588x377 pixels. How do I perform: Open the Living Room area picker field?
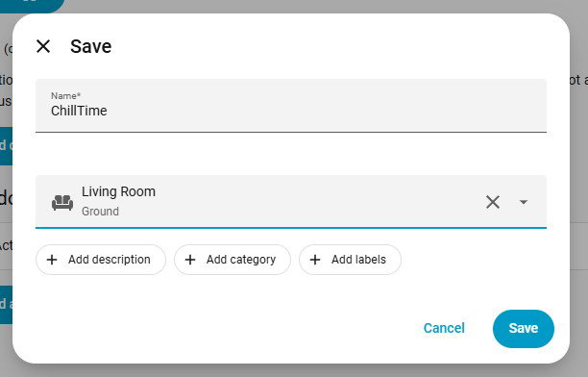tap(291, 202)
